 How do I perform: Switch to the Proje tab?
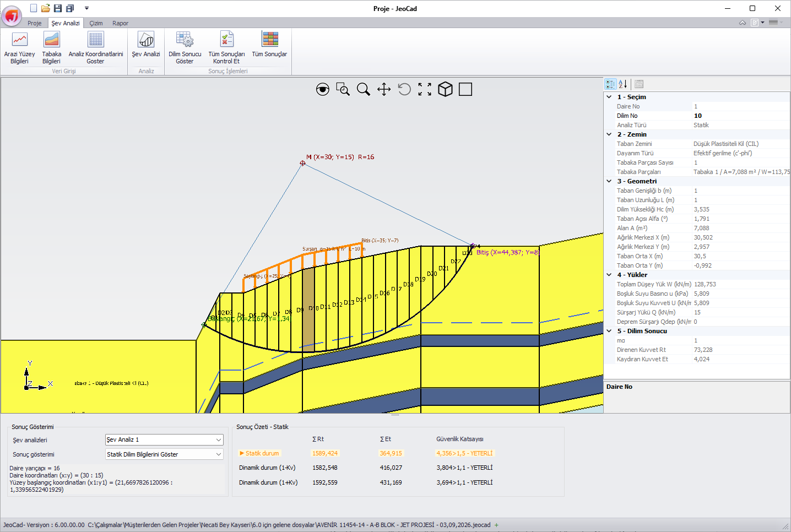pyautogui.click(x=35, y=23)
